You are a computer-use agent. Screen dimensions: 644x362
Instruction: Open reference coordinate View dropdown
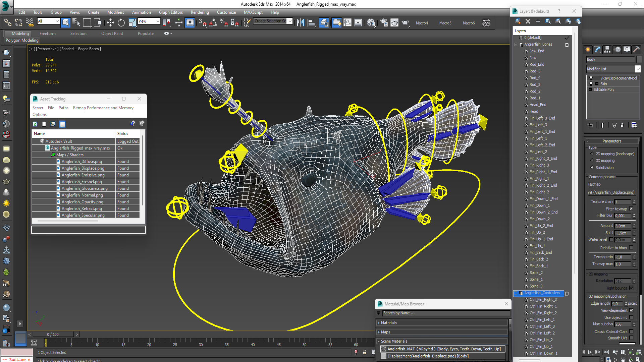click(149, 21)
